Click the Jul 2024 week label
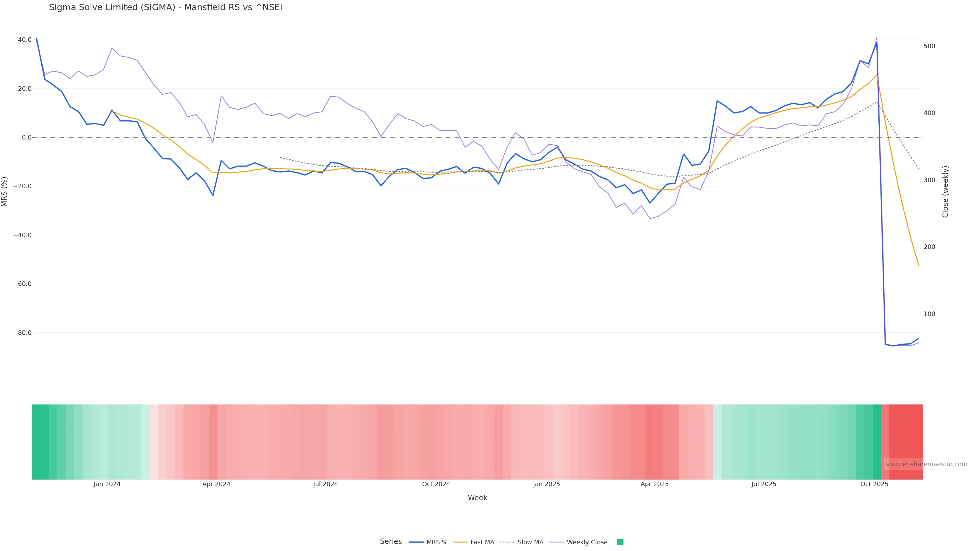The height and width of the screenshot is (551, 980). coord(325,484)
